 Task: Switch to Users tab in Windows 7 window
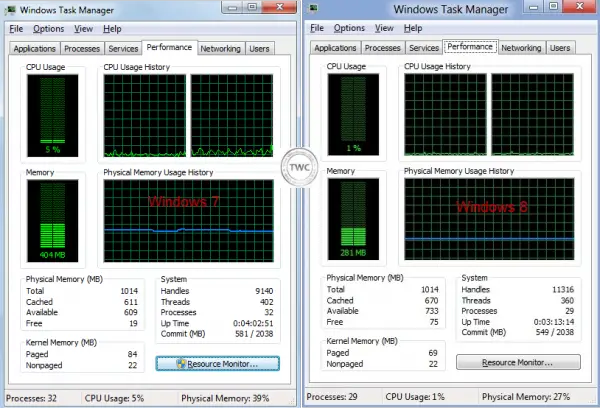click(x=259, y=49)
